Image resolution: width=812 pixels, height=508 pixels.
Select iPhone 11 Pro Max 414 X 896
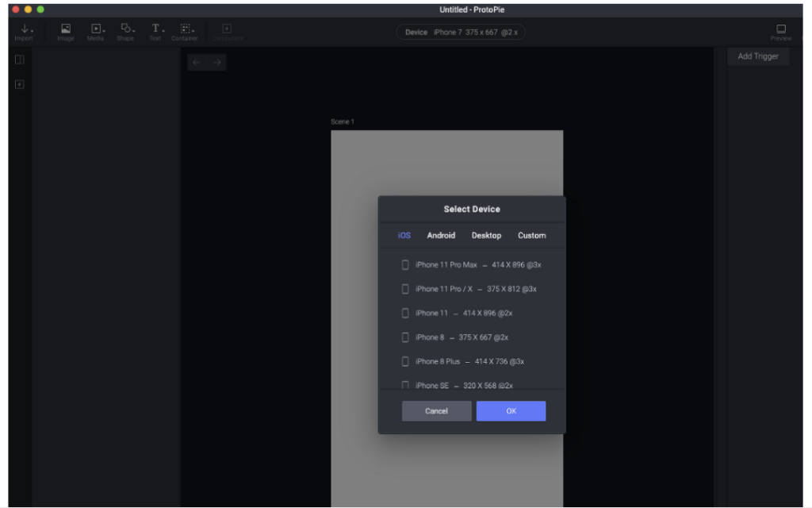(472, 265)
